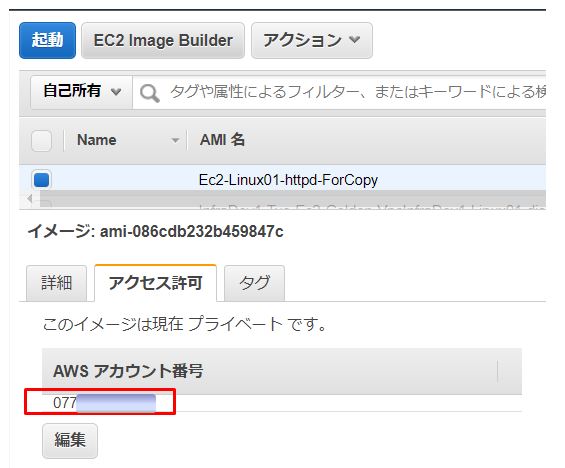Click the magnifying glass search icon

pos(150,93)
